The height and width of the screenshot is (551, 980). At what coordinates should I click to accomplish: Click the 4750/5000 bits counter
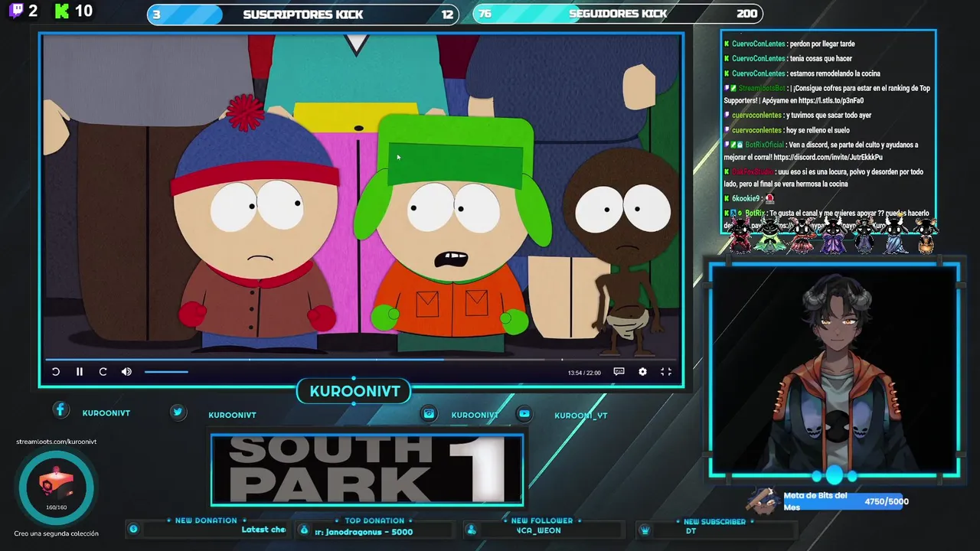point(887,502)
